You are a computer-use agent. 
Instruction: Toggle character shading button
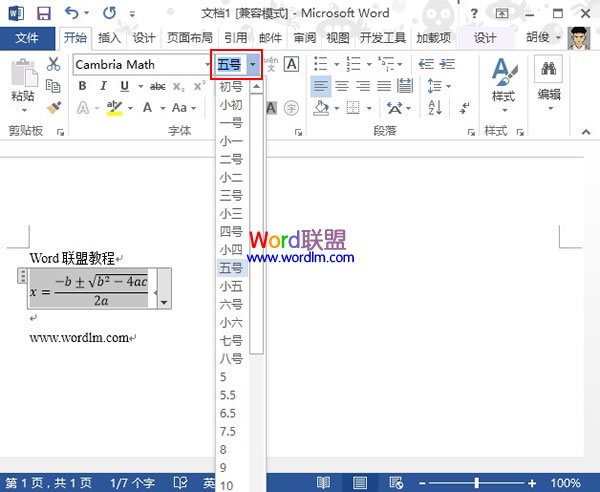click(271, 108)
